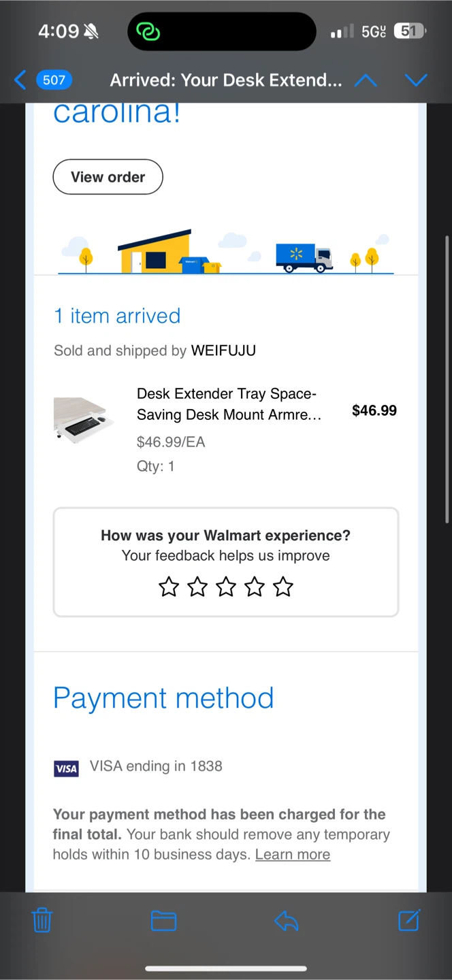The height and width of the screenshot is (980, 452).
Task: Tap the Desk Extender Tray product title
Action: [x=229, y=404]
